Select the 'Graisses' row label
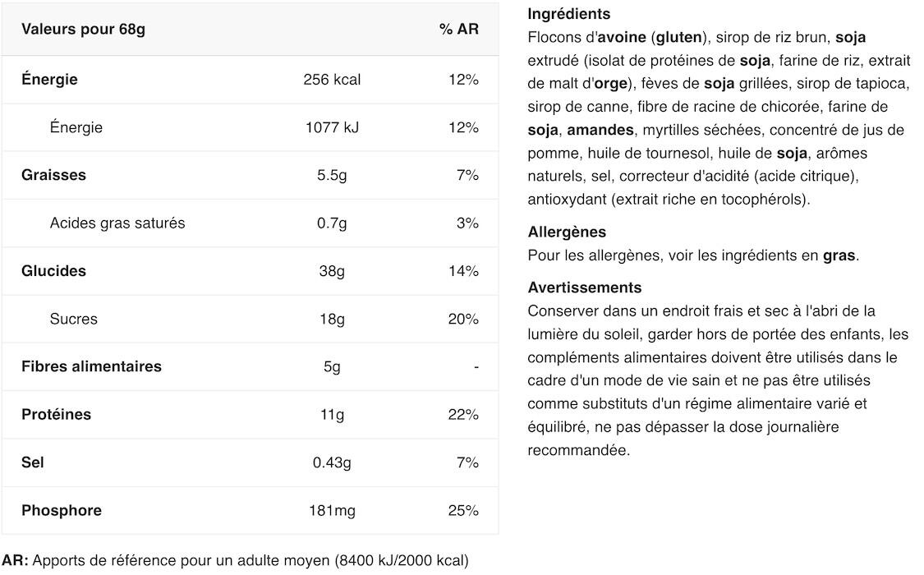The height and width of the screenshot is (575, 924). (53, 175)
